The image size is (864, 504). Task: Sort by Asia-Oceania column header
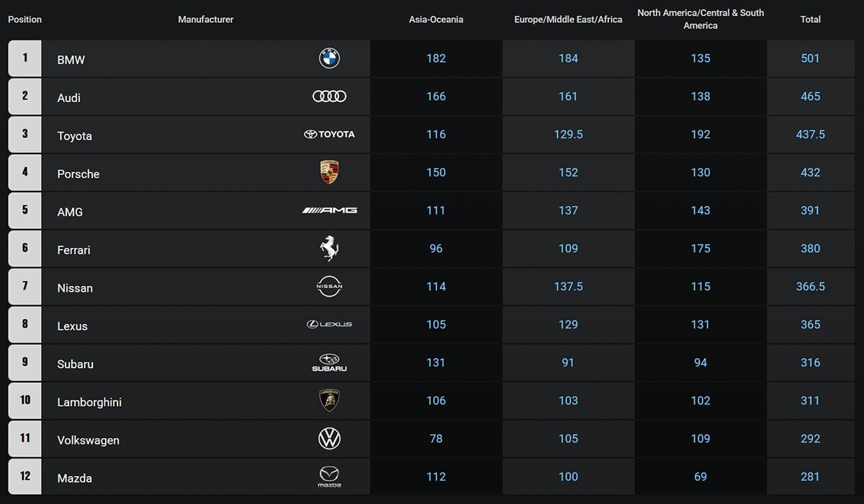(436, 19)
